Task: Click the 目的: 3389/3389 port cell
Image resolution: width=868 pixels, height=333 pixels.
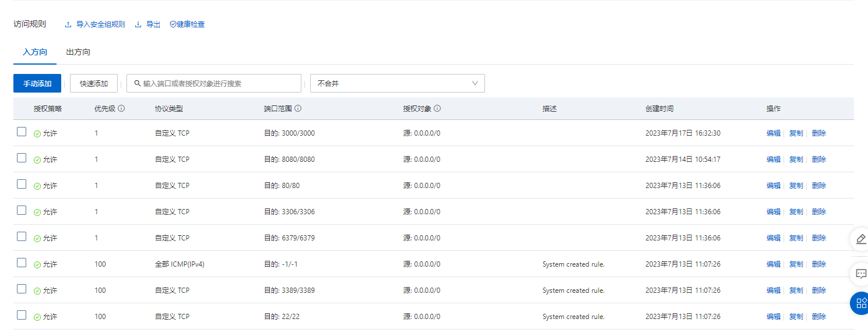Action: (289, 291)
